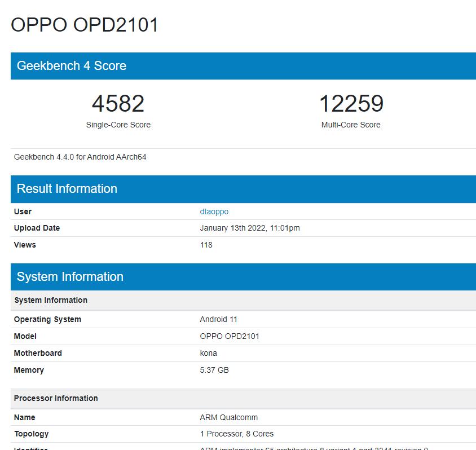The height and width of the screenshot is (450, 476).
Task: Click Geekbench 4.4.0 for Android AArch64 text
Action: coord(80,157)
